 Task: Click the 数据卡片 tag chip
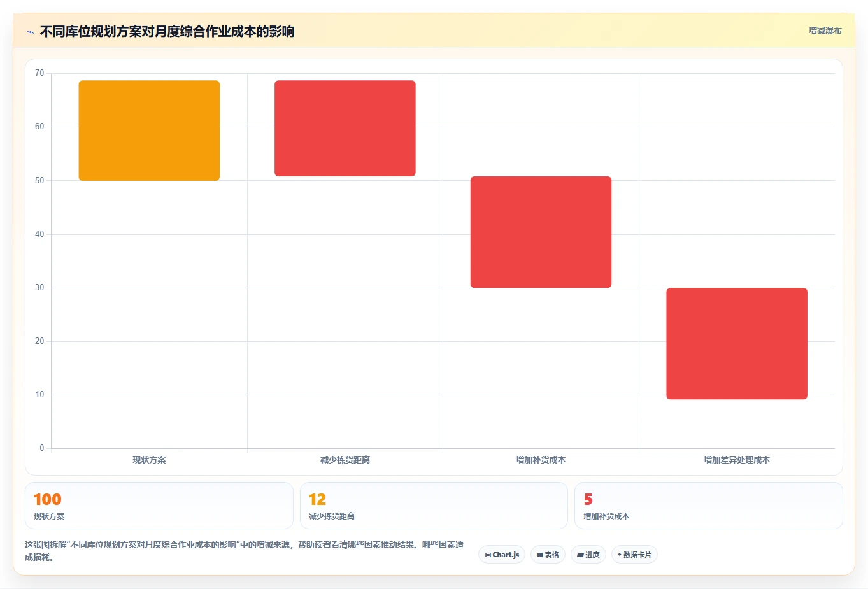634,555
